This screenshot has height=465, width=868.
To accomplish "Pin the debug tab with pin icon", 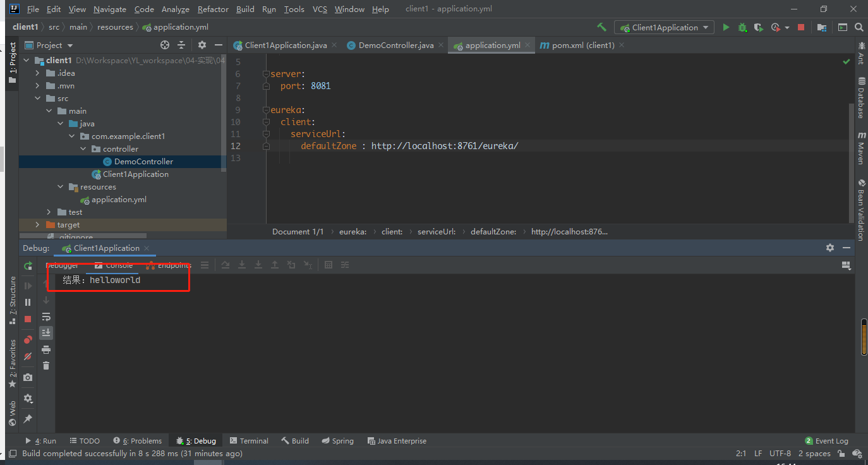I will [28, 419].
